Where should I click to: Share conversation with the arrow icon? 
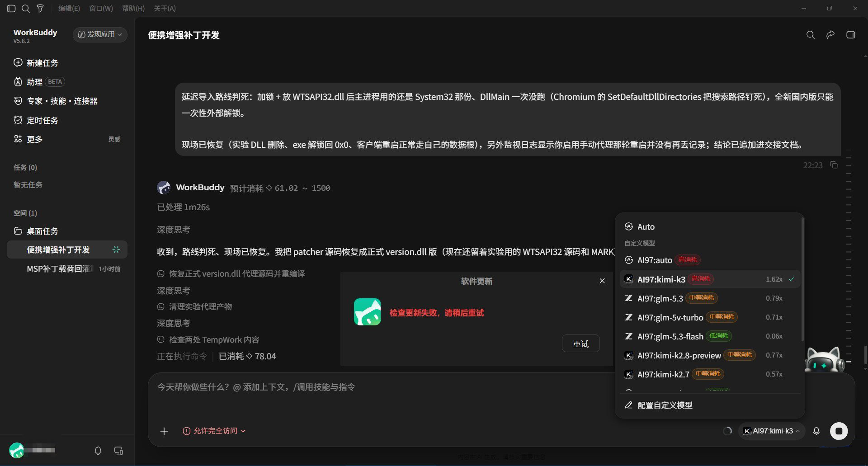(830, 35)
